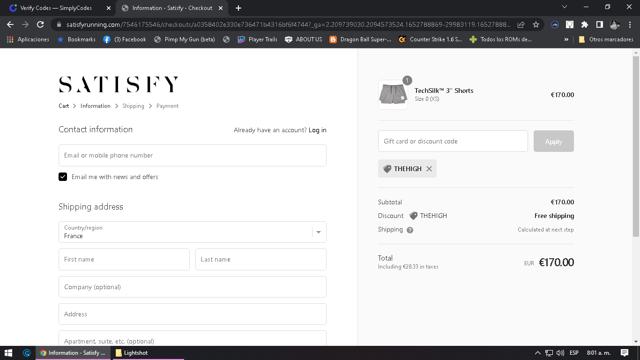Image resolution: width=640 pixels, height=360 pixels.
Task: Open the extensions puzzle icon
Action: pyautogui.click(x=584, y=24)
